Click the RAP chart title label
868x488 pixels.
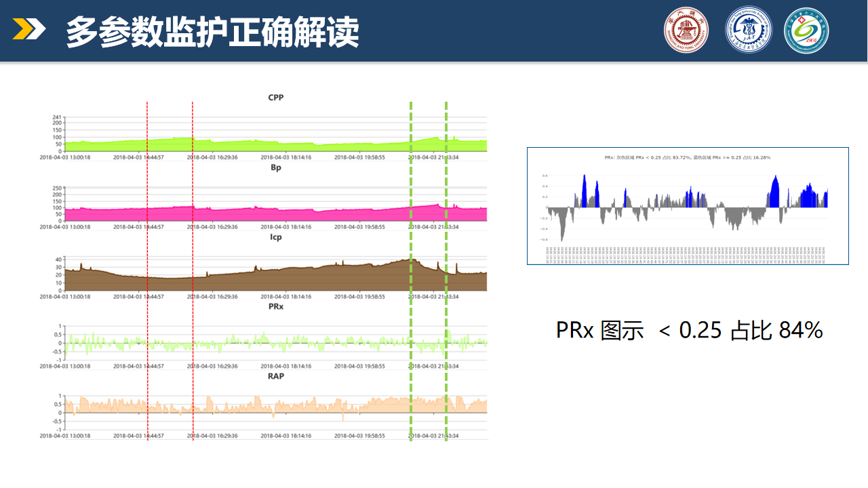tap(276, 376)
